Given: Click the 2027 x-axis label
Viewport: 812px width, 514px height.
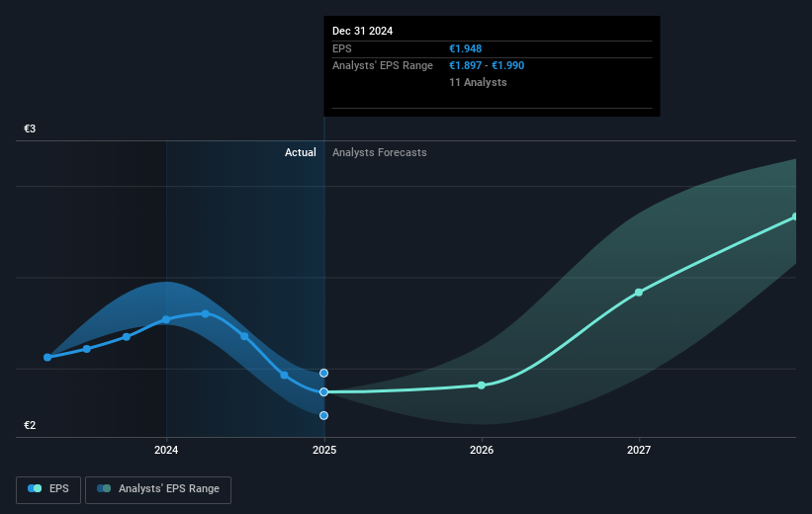Looking at the screenshot, I should (639, 451).
